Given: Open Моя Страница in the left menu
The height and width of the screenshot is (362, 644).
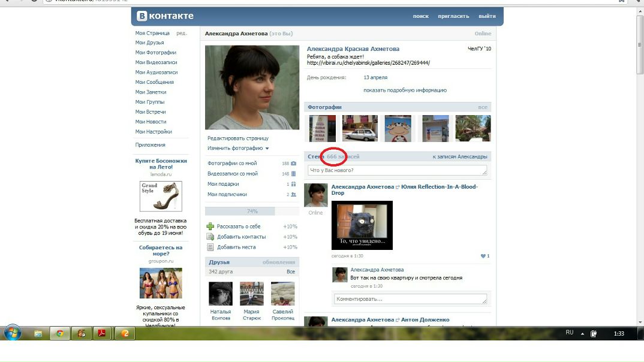Looking at the screenshot, I should coord(152,33).
